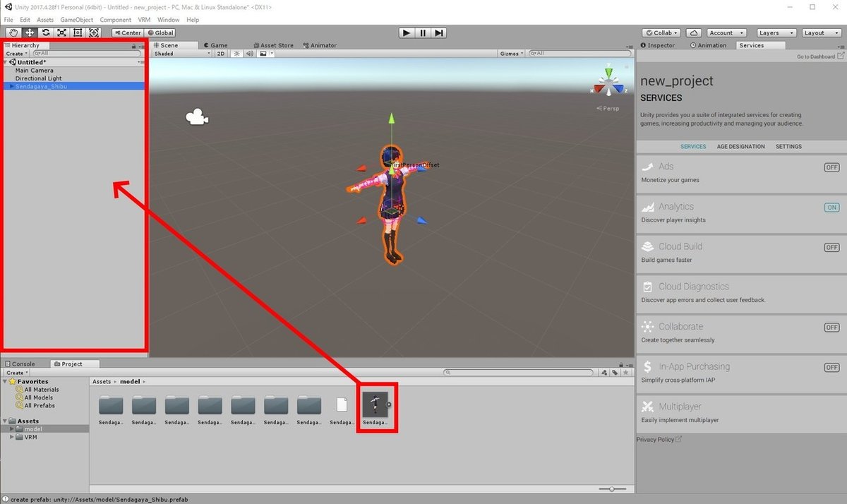This screenshot has height=504, width=847.
Task: Toggle 2D scene view mode
Action: (x=221, y=54)
